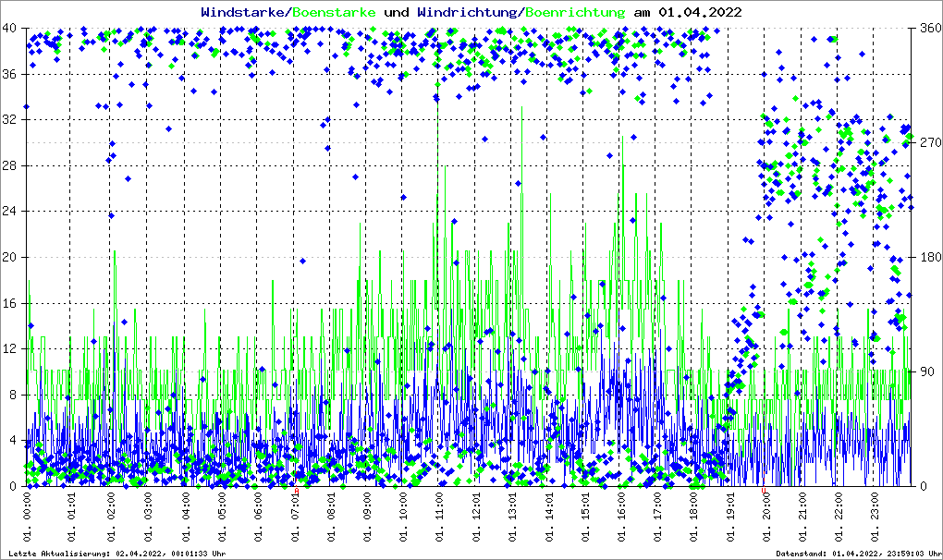Select the '270' value on right axis

[928, 142]
